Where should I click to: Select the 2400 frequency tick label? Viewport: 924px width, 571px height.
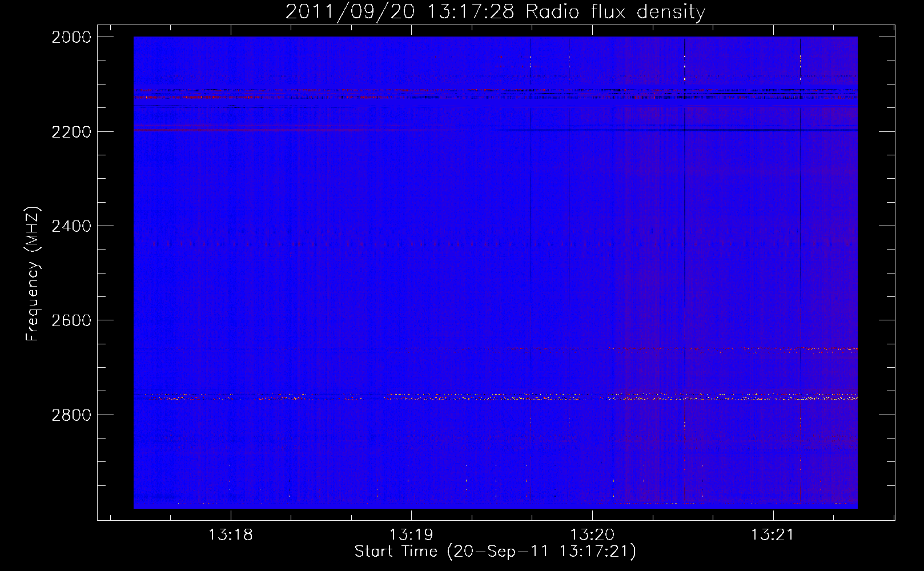(71, 226)
